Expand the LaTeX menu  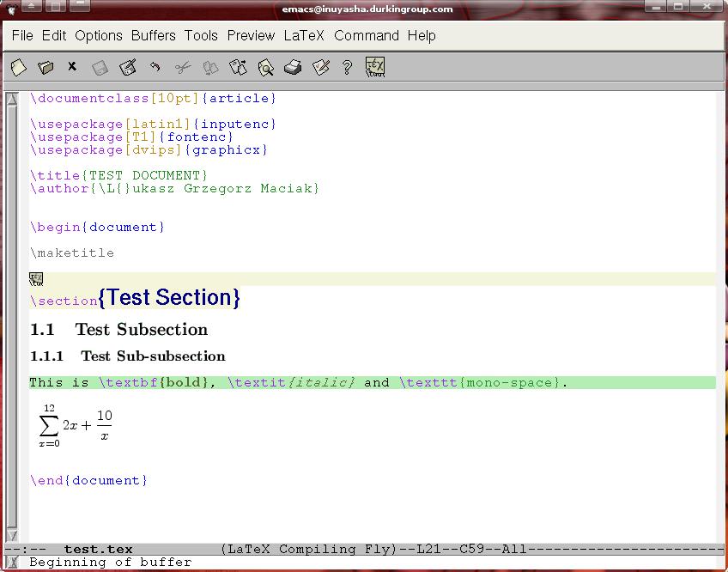304,35
